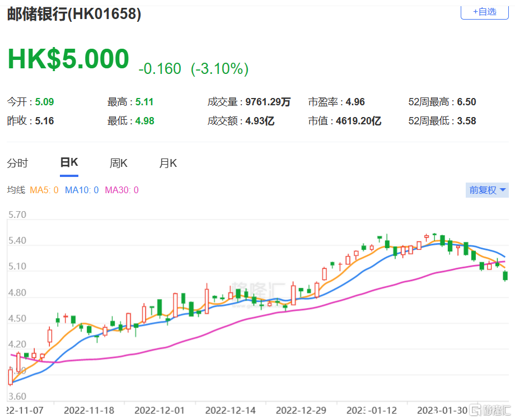The width and height of the screenshot is (515, 420).
Task: Click the 5.40 price axis label
Action: (x=17, y=241)
